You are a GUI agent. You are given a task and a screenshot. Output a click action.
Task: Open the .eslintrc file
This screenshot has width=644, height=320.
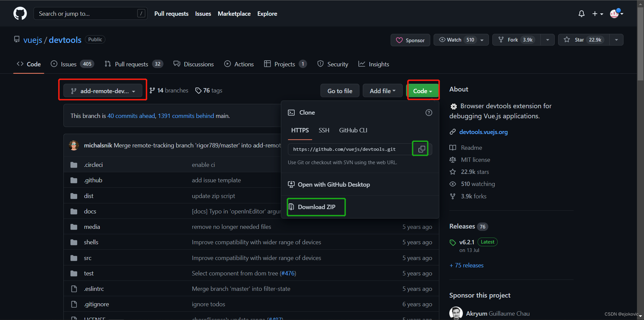[94, 289]
